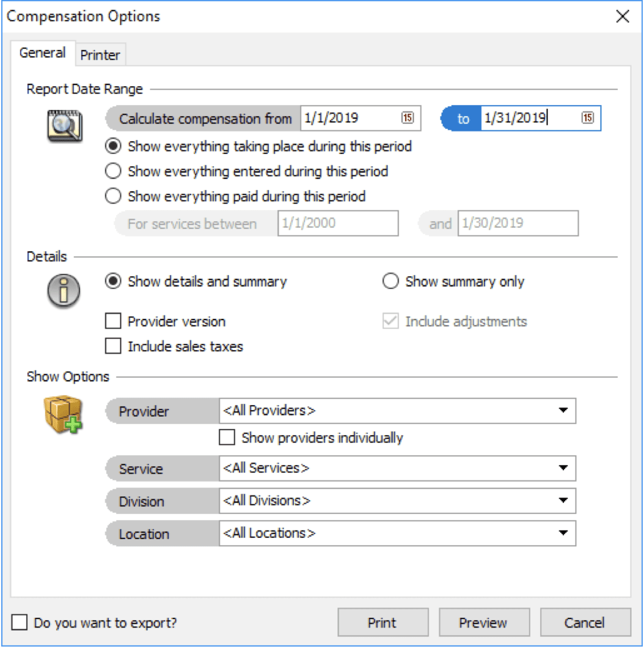Viewport: 644px width, 649px height.
Task: Click the Details info icon
Action: coord(63,289)
